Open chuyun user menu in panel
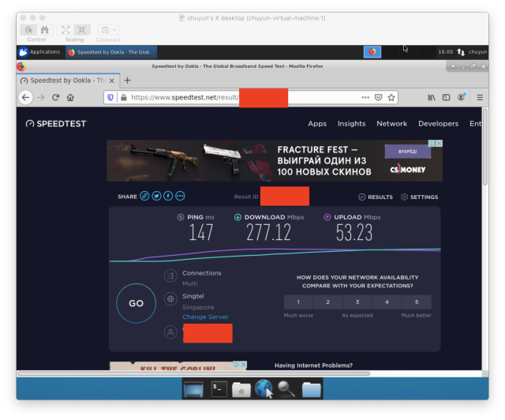This screenshot has height=420, width=505. click(x=477, y=52)
